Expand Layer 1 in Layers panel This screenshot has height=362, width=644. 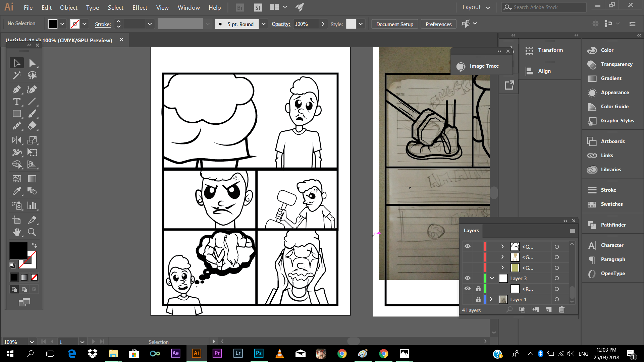point(491,299)
